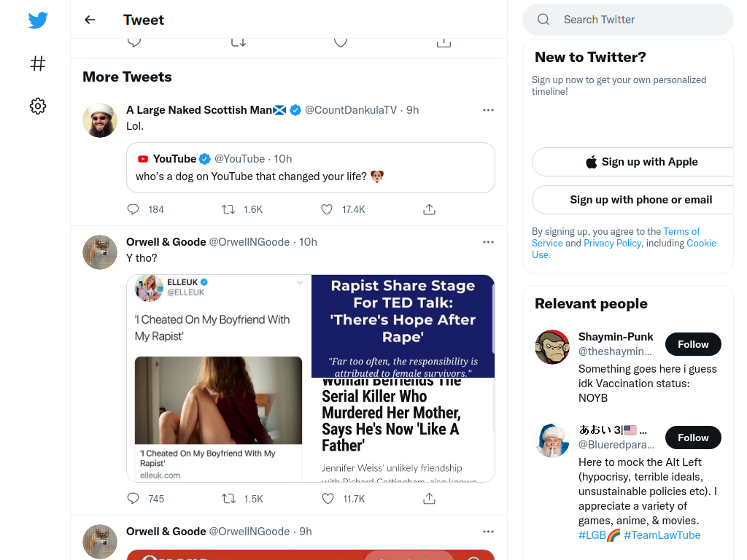Follow Shaymin-Punk
747x560 pixels.
point(693,344)
